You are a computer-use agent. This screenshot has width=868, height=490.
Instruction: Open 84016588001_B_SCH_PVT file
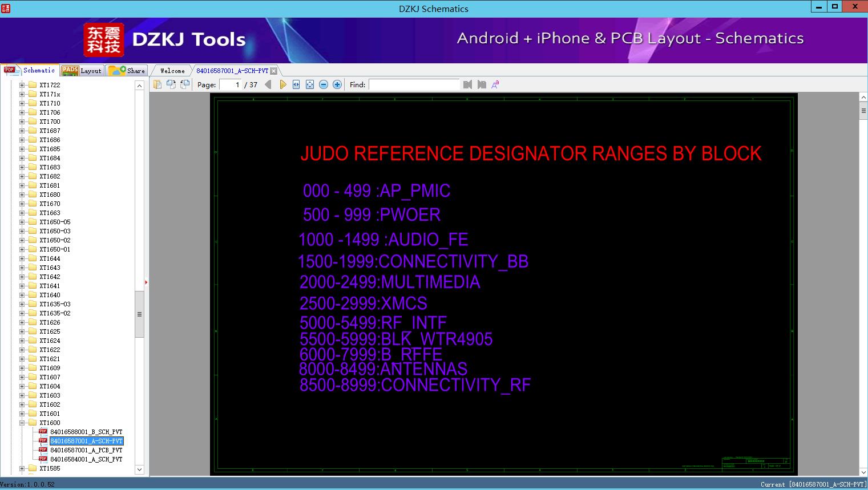click(86, 432)
